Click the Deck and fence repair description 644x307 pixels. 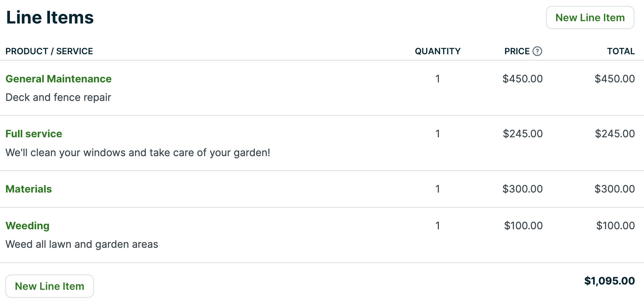tap(58, 97)
